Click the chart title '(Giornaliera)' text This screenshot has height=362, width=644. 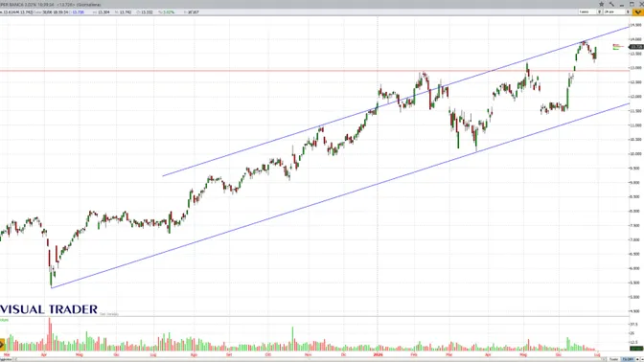point(89,5)
